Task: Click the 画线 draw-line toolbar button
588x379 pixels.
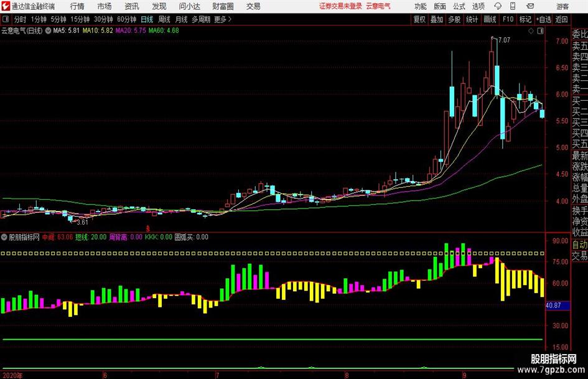Action: pos(490,19)
